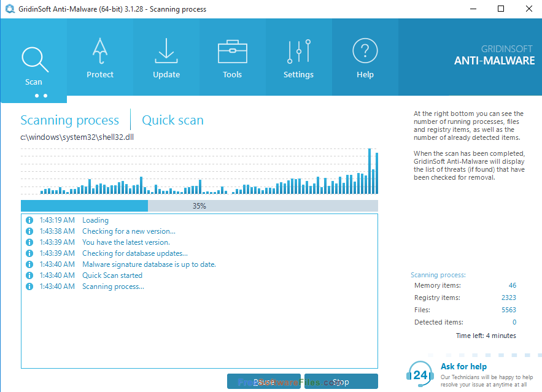
Task: Click the GRIDINSOFT ANTI-MALWARE logo
Action: [494, 55]
